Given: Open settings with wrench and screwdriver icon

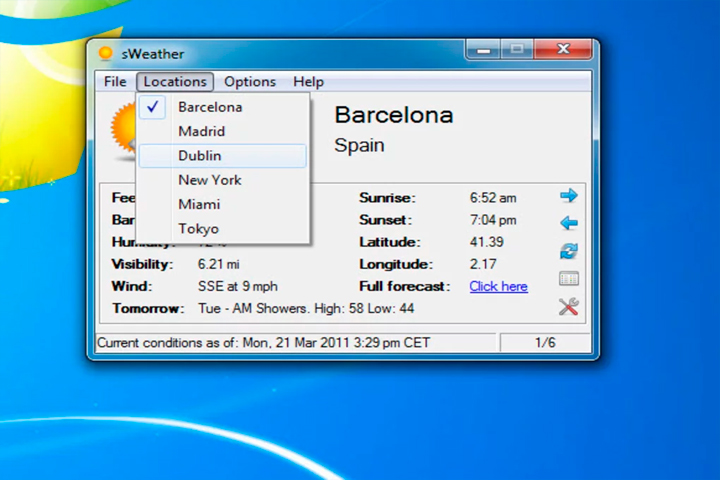Looking at the screenshot, I should click(568, 307).
